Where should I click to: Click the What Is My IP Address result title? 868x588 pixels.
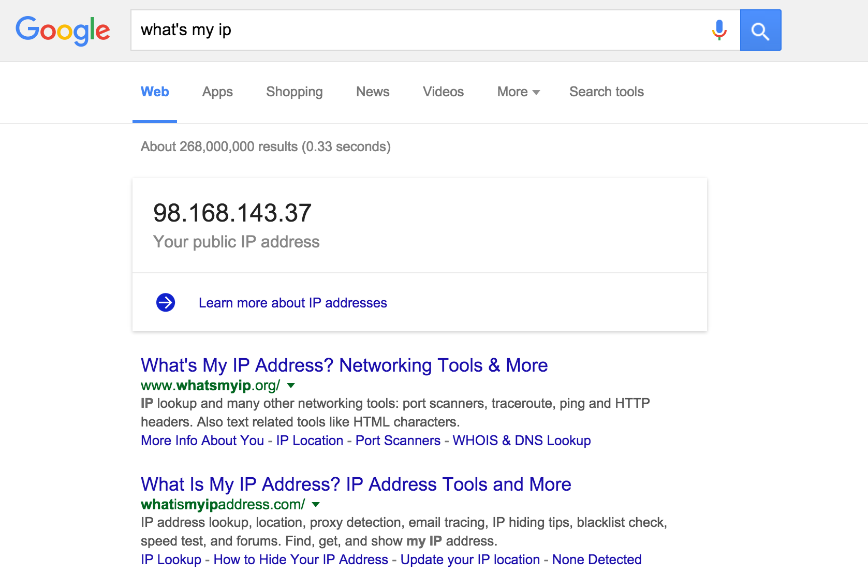click(x=356, y=484)
